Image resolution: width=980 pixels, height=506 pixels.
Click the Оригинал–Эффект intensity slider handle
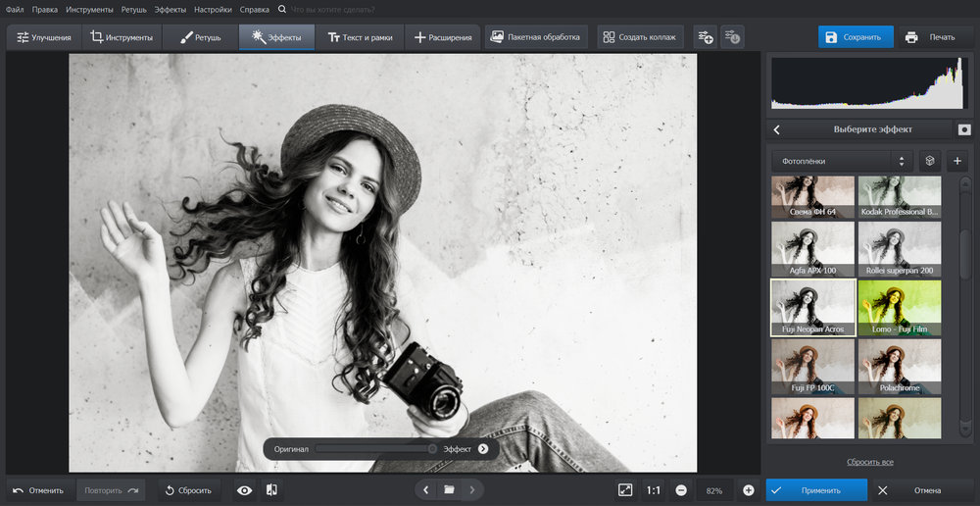click(x=432, y=448)
